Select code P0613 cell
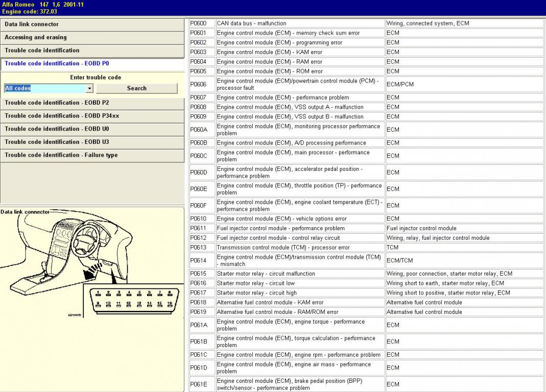Viewport: 546px width, 392px height. point(202,248)
